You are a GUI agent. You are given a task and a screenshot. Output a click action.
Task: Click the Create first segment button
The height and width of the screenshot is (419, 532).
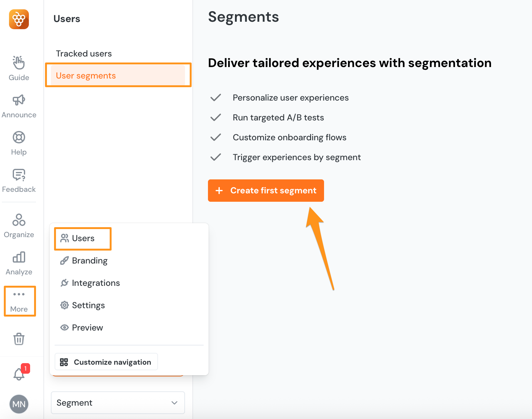point(266,190)
